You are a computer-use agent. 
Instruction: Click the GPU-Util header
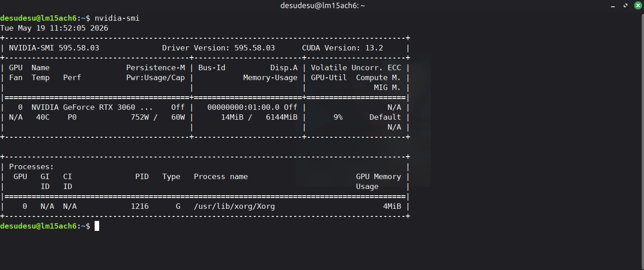(329, 77)
